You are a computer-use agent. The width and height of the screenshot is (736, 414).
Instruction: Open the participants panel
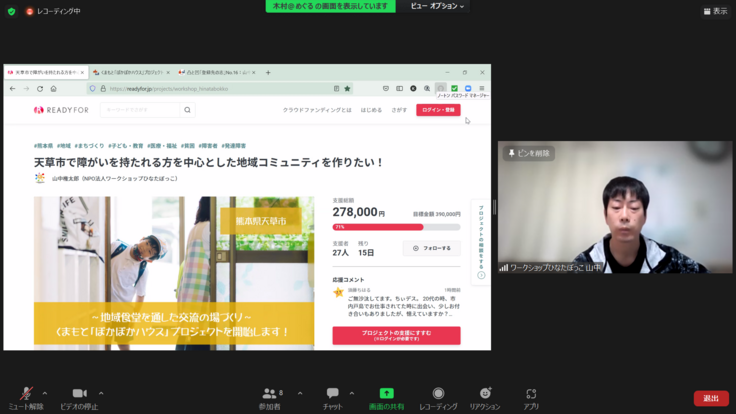(269, 394)
